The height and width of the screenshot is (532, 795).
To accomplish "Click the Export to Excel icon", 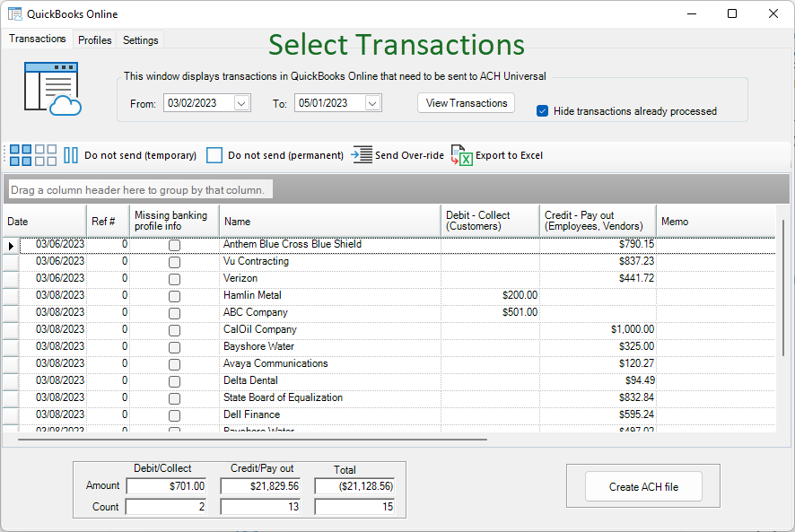I will click(462, 155).
